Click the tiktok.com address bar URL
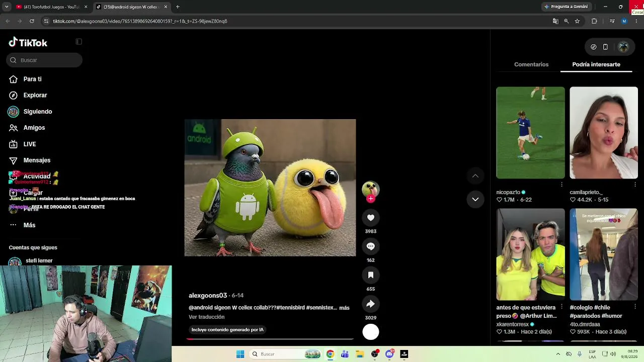 pyautogui.click(x=140, y=21)
